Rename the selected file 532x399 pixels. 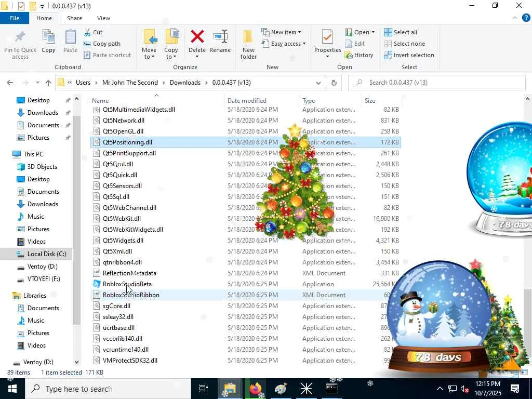coord(220,42)
